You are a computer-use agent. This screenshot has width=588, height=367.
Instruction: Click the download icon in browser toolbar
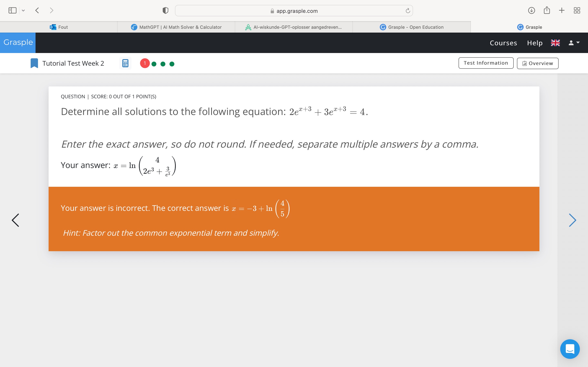tap(531, 10)
